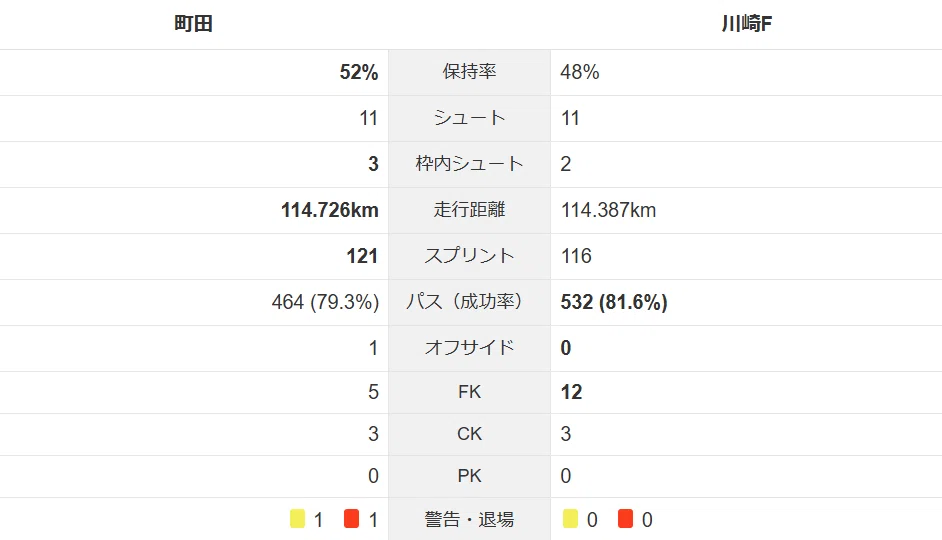Click Kawasaki's FK value 12
Image resolution: width=942 pixels, height=540 pixels.
571,392
